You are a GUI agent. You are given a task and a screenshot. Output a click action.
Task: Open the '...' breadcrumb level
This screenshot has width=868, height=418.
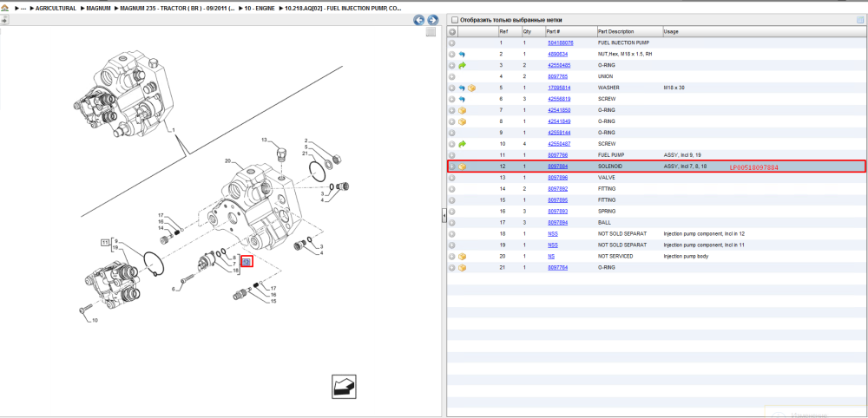point(23,10)
